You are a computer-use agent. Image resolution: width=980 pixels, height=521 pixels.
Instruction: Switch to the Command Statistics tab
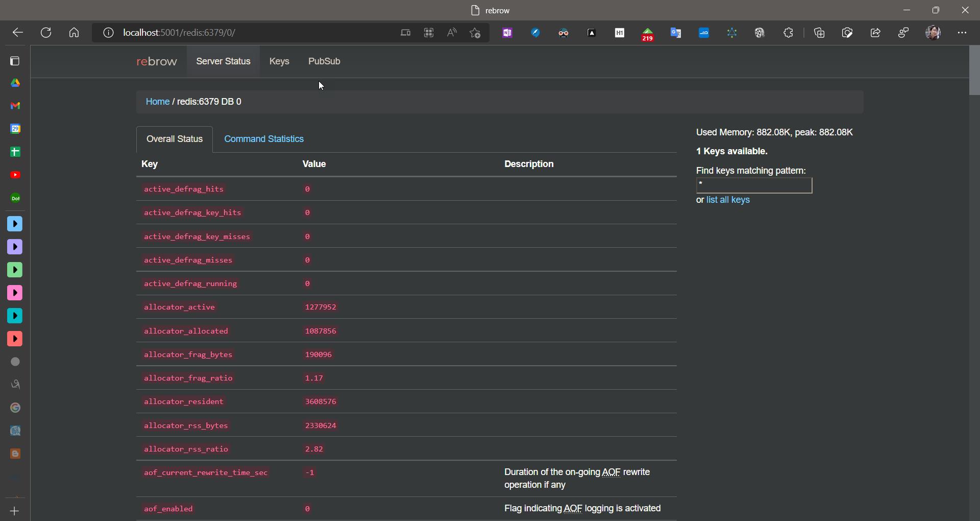click(264, 139)
